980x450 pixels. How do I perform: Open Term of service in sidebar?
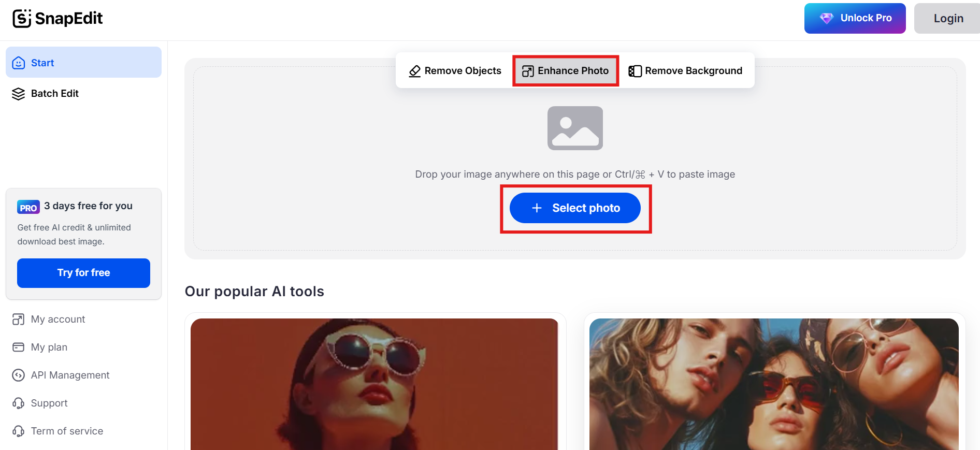coord(66,431)
